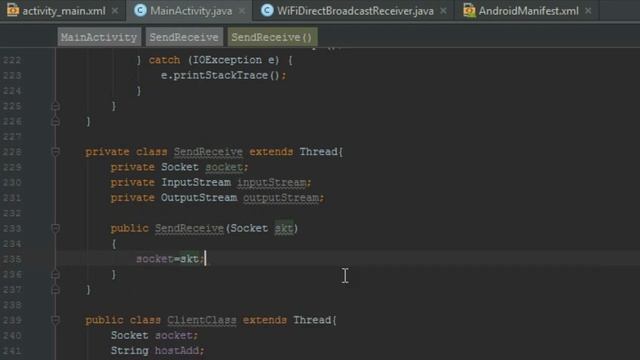The width and height of the screenshot is (640, 360).
Task: Close the activity_main.xml tab
Action: 115,11
